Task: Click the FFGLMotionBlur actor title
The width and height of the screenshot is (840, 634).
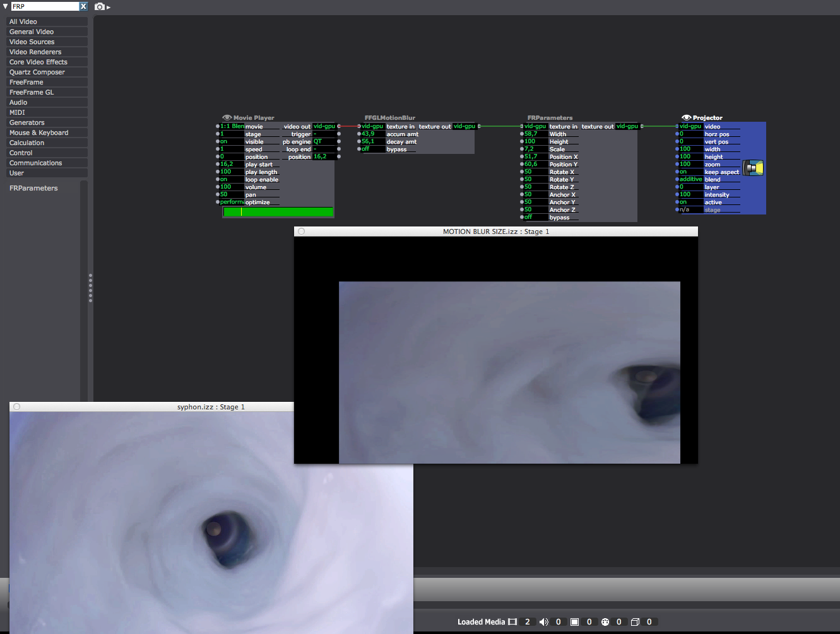Action: click(x=390, y=117)
